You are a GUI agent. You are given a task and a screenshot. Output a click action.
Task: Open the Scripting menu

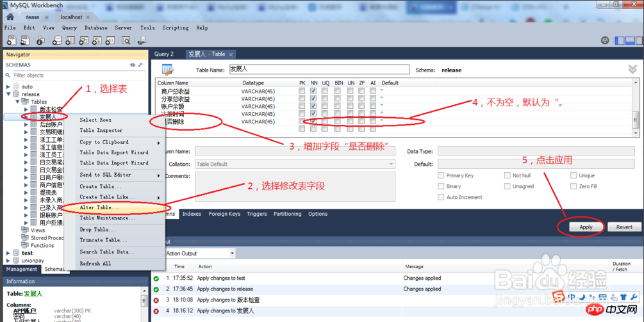pos(176,28)
